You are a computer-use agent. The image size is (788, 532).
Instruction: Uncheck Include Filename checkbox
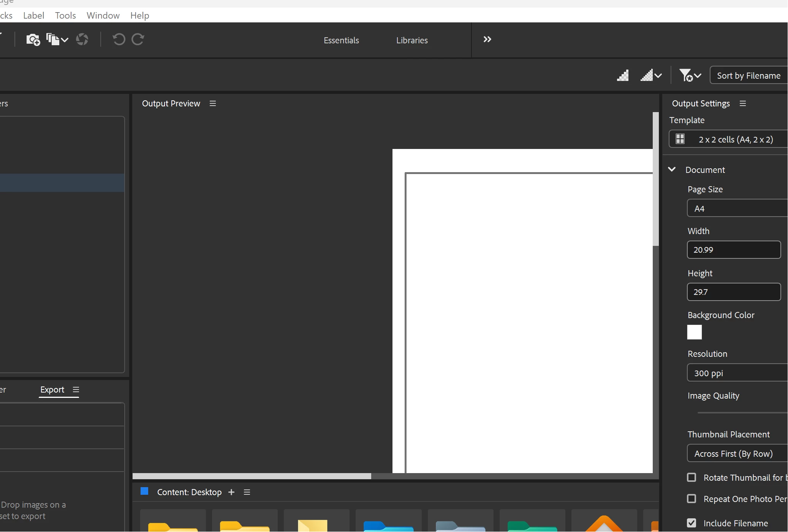click(x=691, y=523)
